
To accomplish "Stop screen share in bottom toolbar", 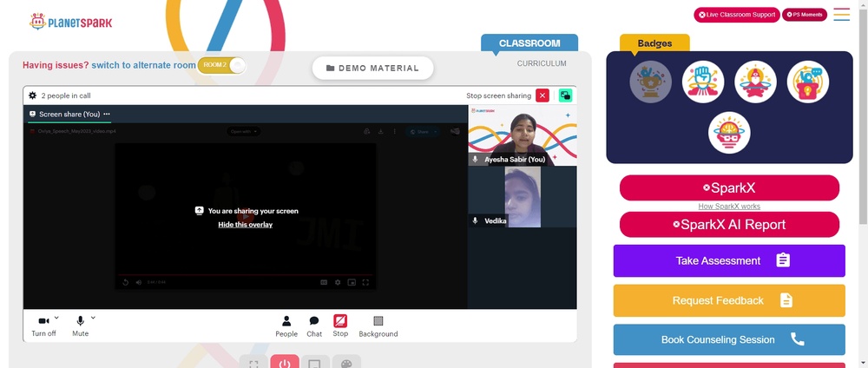I will [x=340, y=326].
